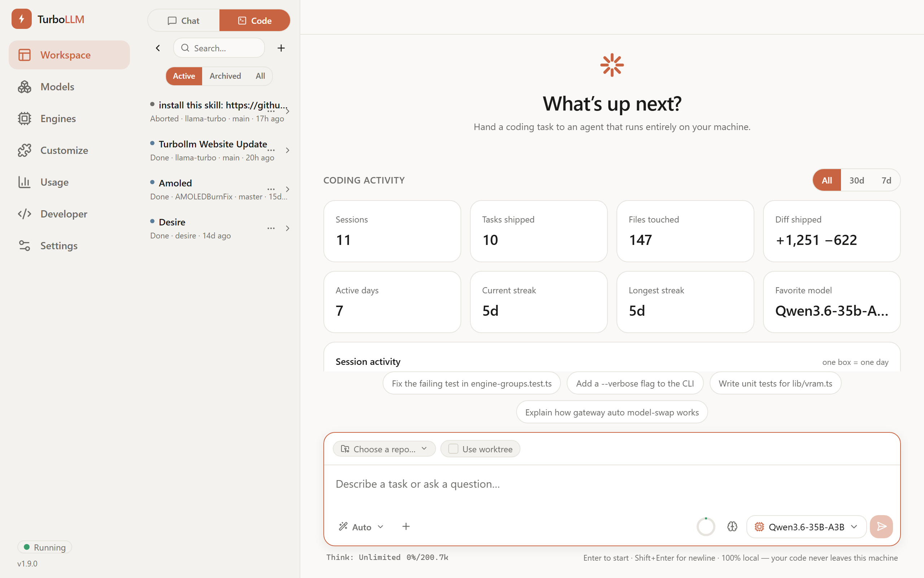This screenshot has width=924, height=578.
Task: Click the send arrow button
Action: 881,527
